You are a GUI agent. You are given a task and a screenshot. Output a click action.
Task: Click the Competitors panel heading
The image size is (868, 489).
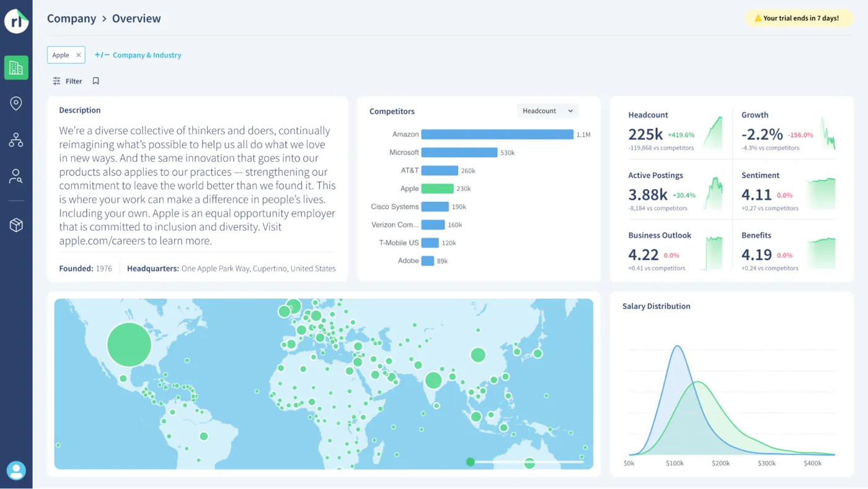[392, 111]
